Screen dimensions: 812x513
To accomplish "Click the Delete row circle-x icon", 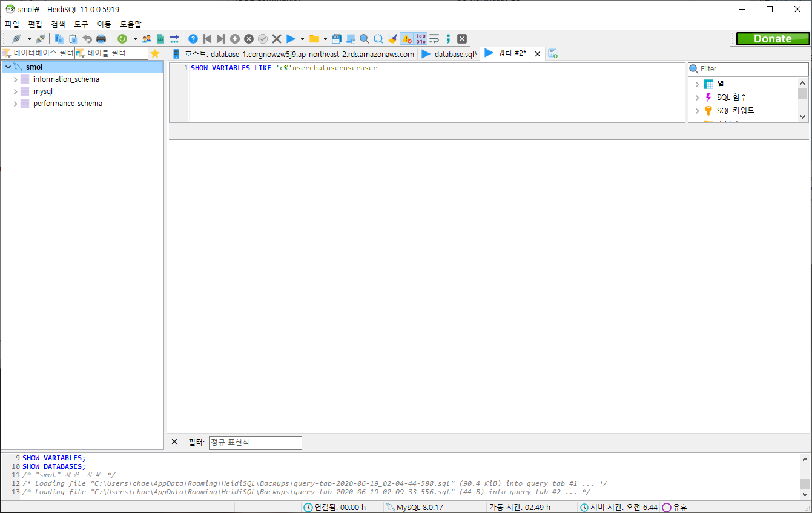I will pos(249,39).
